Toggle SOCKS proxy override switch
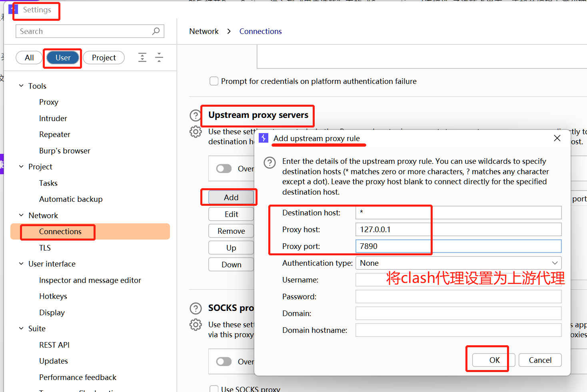587x392 pixels. pyautogui.click(x=224, y=362)
